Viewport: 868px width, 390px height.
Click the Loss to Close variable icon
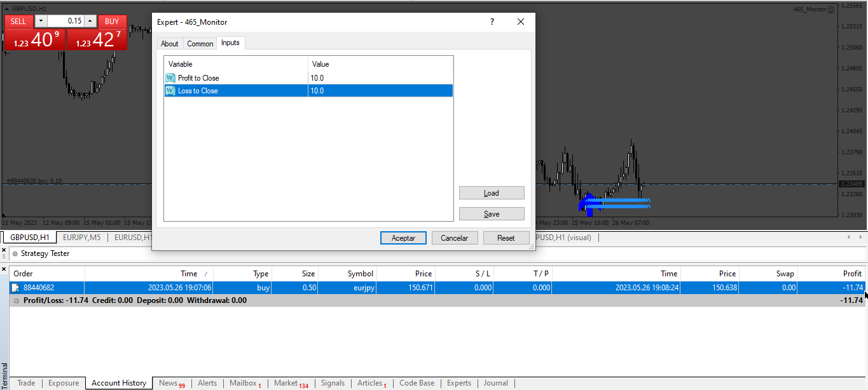pos(170,91)
